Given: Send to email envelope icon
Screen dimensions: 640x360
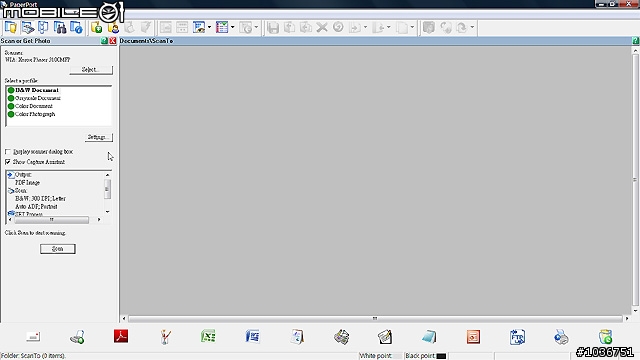Looking at the screenshot, I should tap(33, 337).
